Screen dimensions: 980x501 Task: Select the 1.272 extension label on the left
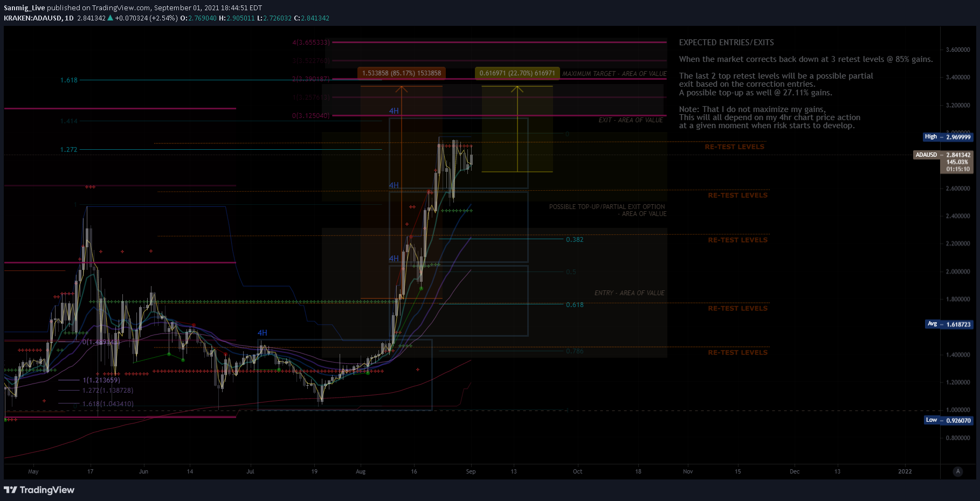tap(69, 150)
